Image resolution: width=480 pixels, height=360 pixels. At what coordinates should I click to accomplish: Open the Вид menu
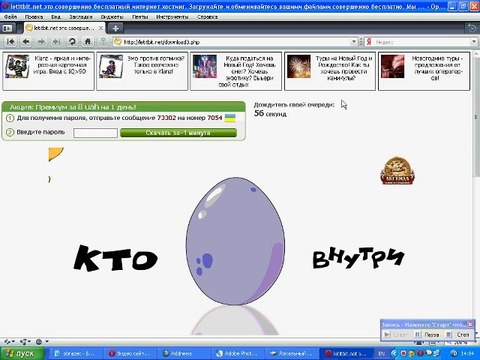pos(56,16)
